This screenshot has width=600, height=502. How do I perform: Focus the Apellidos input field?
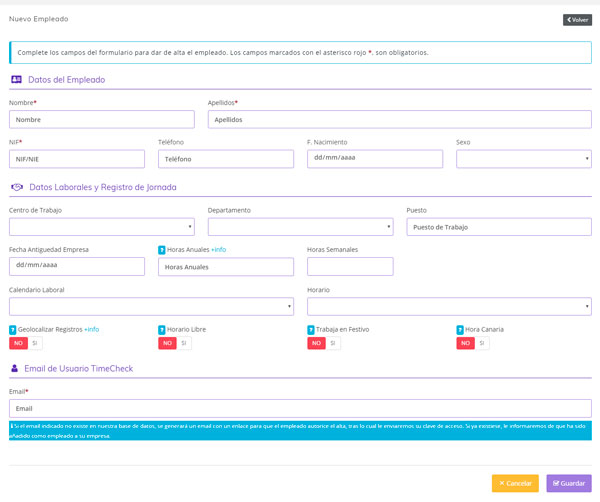[x=399, y=119]
